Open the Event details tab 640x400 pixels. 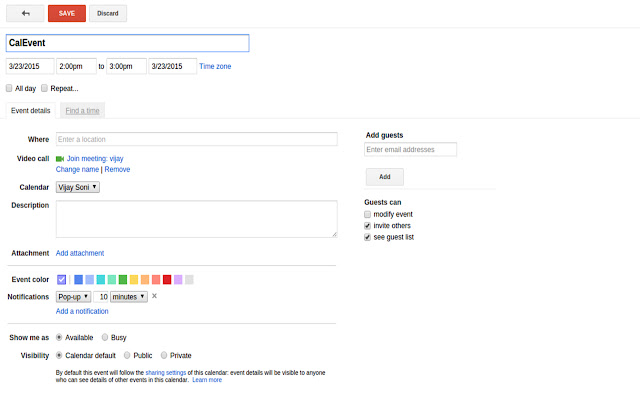[x=31, y=110]
